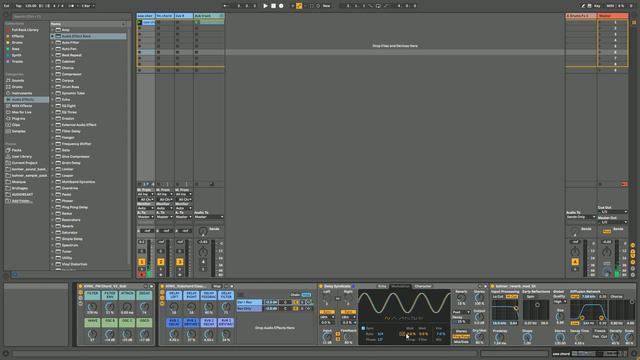
Task: Toggle the Sync checkbox in Echo modulation
Action: (363, 328)
